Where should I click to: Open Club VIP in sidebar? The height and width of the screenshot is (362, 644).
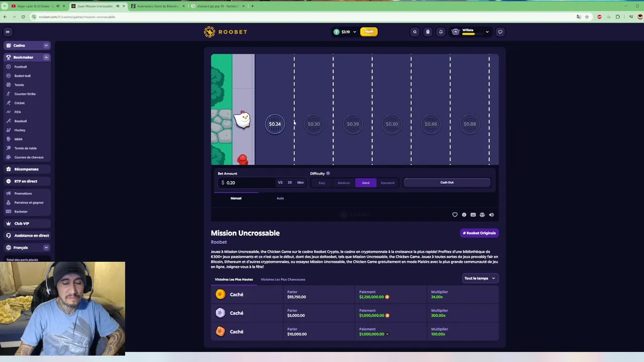click(x=27, y=223)
